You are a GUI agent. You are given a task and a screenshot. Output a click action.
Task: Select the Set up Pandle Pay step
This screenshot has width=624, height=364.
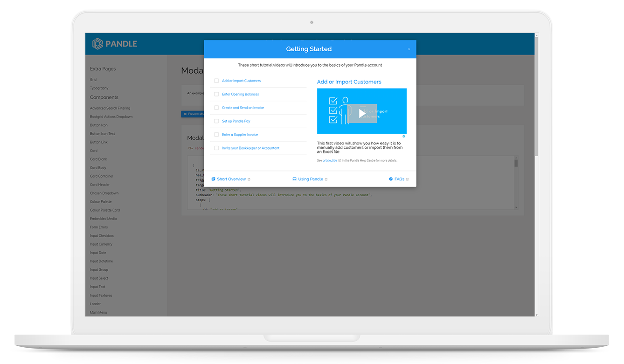point(236,121)
